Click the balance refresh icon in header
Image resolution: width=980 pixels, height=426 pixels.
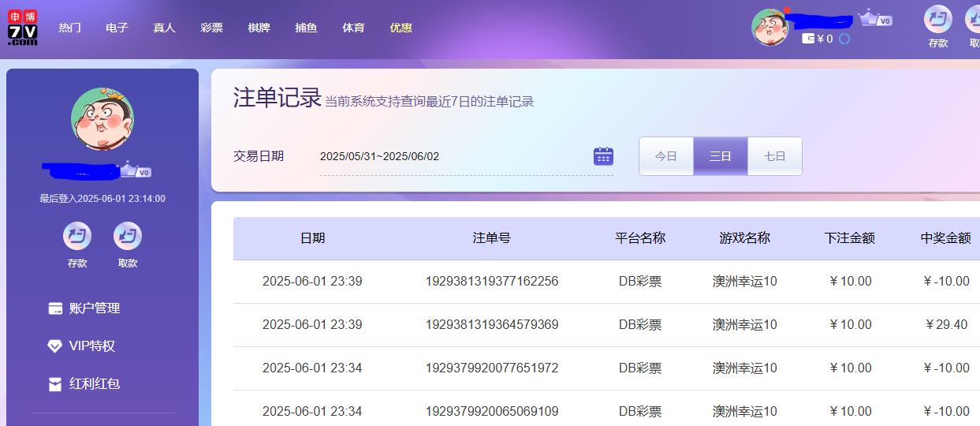click(844, 39)
